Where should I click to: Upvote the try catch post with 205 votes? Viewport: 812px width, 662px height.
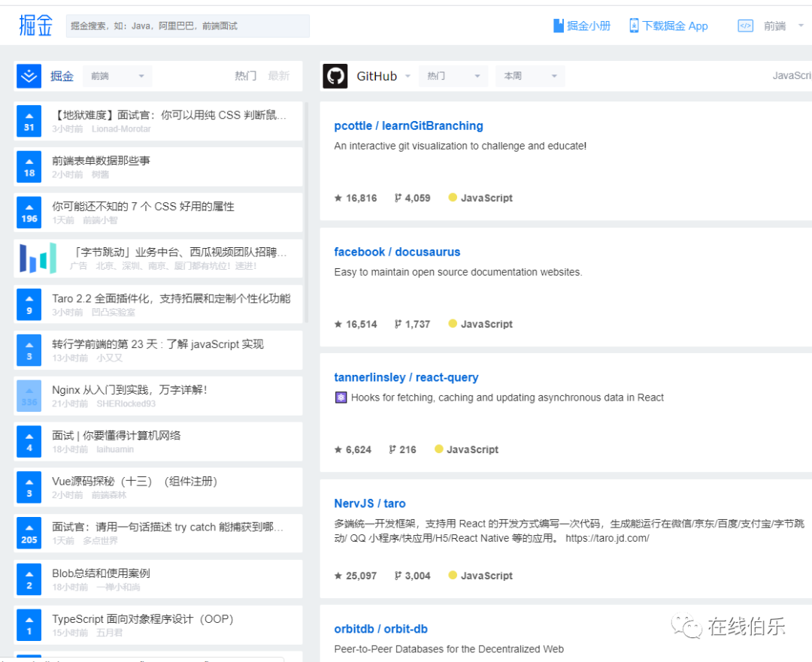29,534
